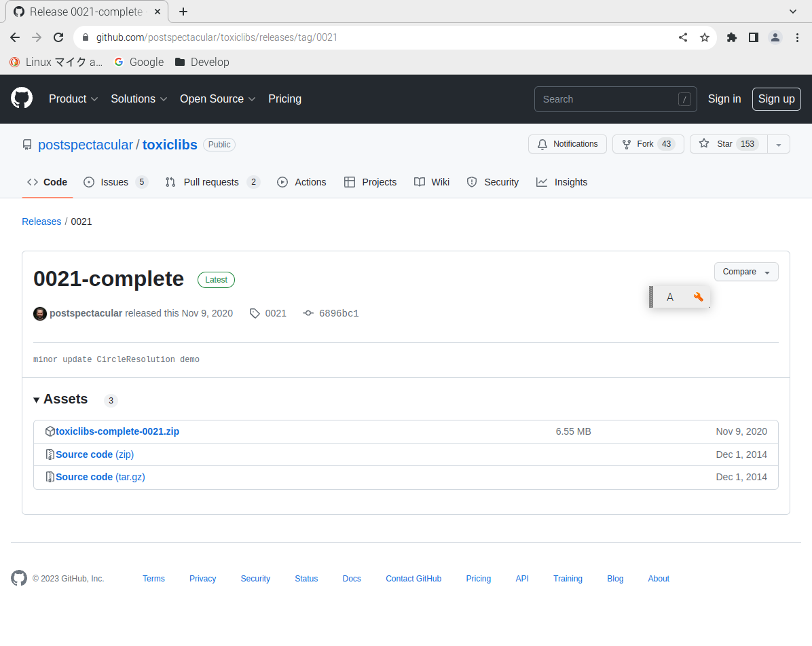
Task: Reload the page with refresh icon
Action: (x=58, y=37)
